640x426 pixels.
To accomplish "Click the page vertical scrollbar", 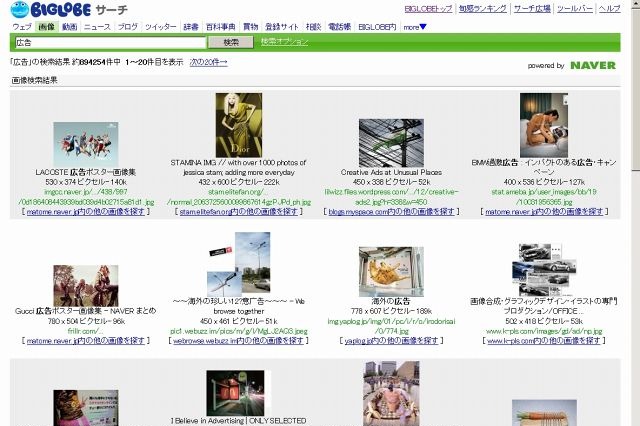I will pos(636,213).
